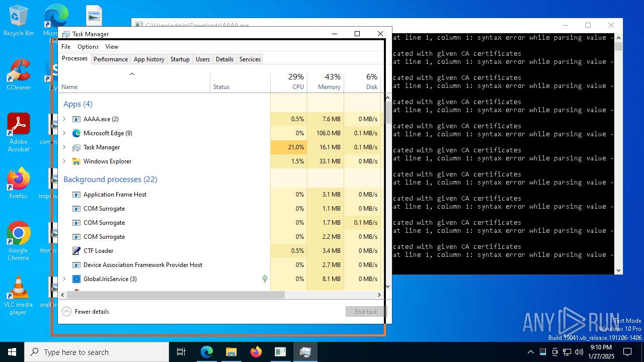
Task: Open Microsoft Edge from taskbar
Action: pos(207,352)
